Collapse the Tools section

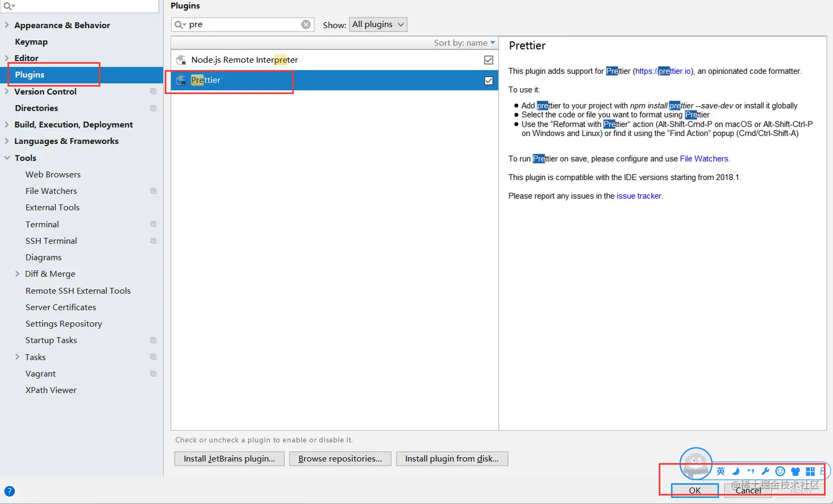(x=7, y=158)
